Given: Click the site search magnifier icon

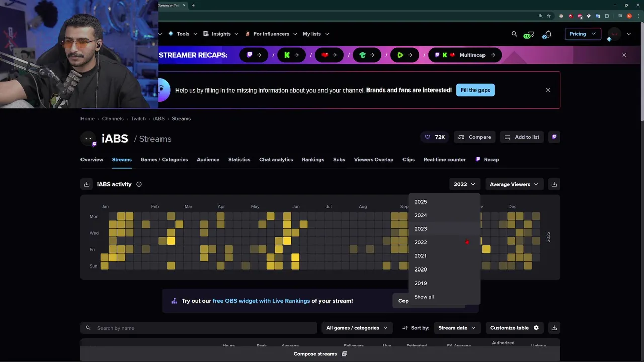Looking at the screenshot, I should tap(514, 34).
